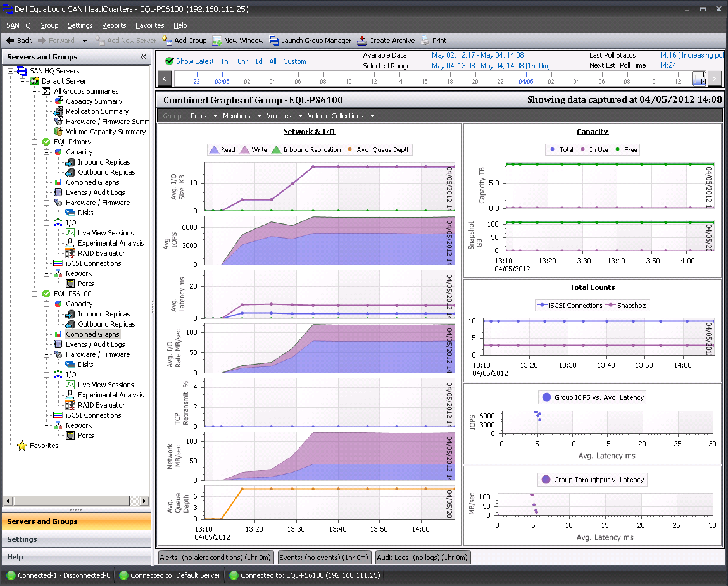Set time range to 8hr
Viewport: 728px width, 586px height.
pos(243,61)
